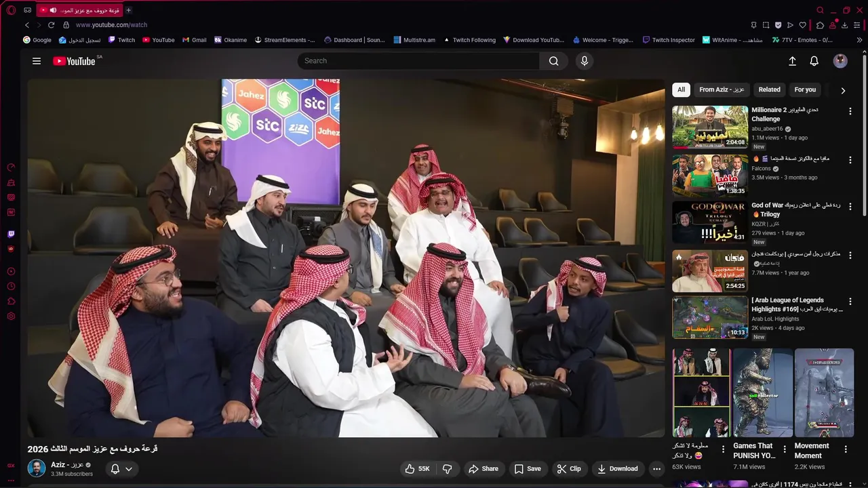Open browser downloads icon in toolbar
Image resolution: width=868 pixels, height=488 pixels.
[x=844, y=25]
